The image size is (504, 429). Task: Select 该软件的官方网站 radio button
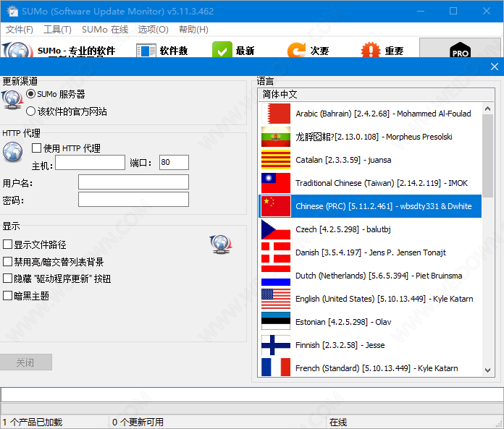point(30,111)
